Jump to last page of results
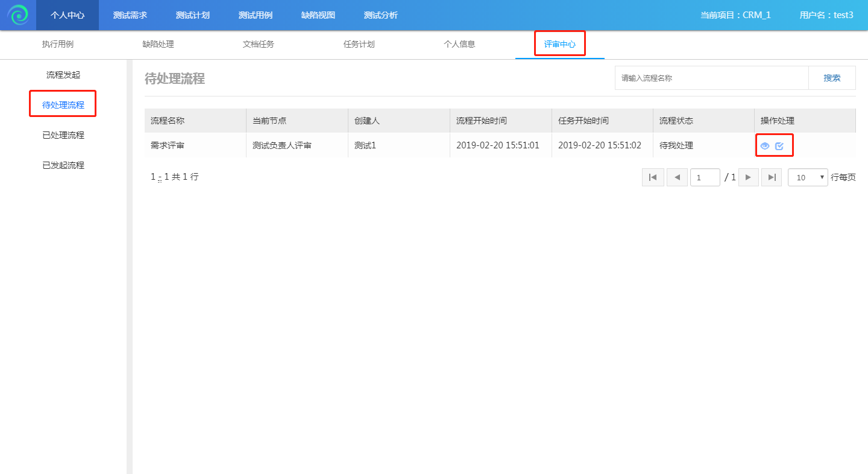Viewport: 868px width, 474px height. (772, 177)
